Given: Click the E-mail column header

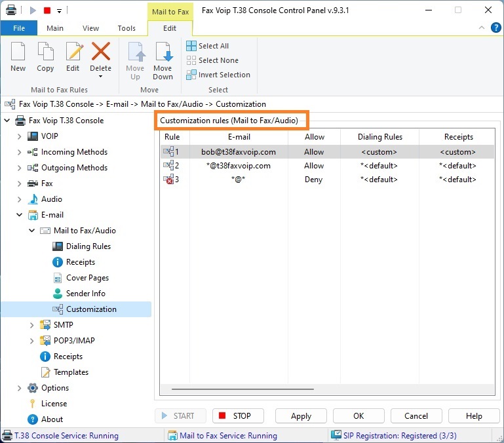Looking at the screenshot, I should pyautogui.click(x=239, y=137).
